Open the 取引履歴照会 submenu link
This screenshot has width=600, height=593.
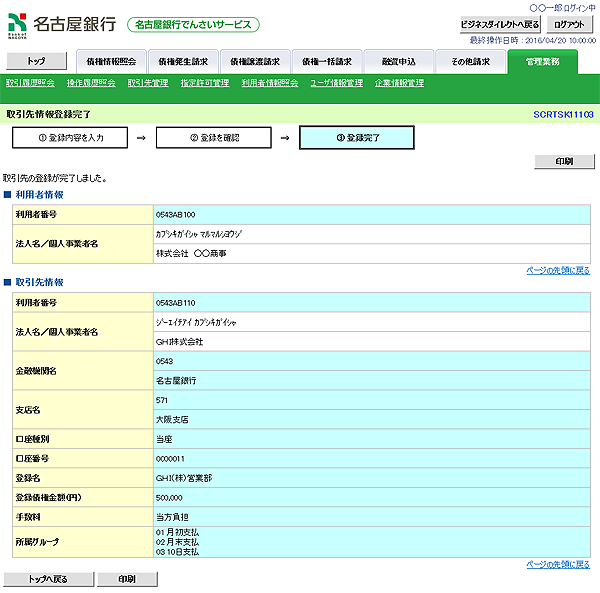pos(30,83)
